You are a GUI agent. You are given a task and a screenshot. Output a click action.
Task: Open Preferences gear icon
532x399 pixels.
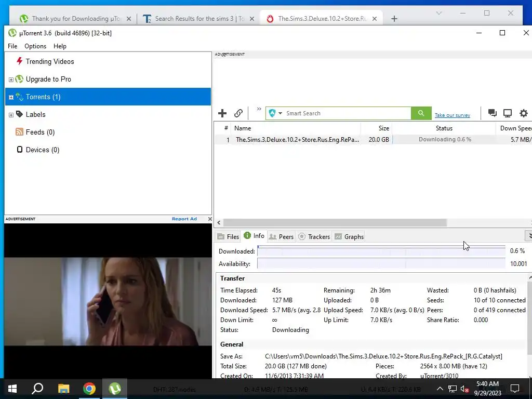coord(524,113)
